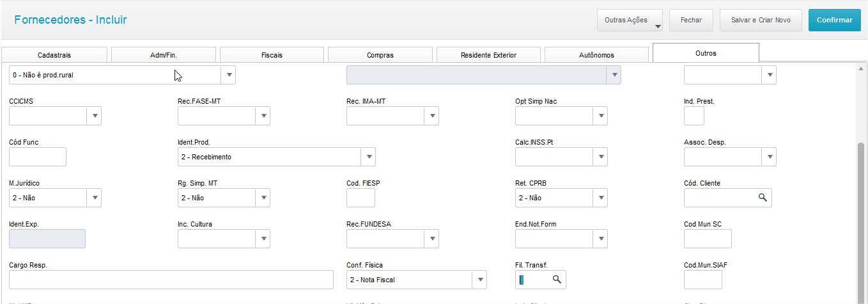
Task: Open the Fiscais tab
Action: coord(272,55)
